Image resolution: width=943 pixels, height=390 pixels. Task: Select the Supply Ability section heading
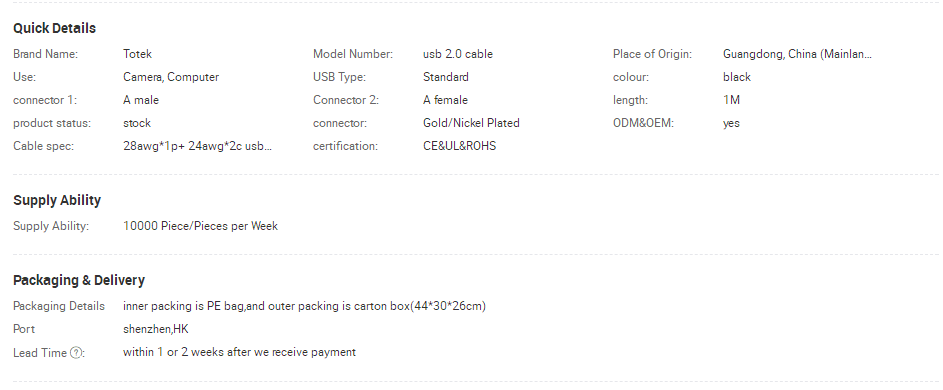point(57,200)
